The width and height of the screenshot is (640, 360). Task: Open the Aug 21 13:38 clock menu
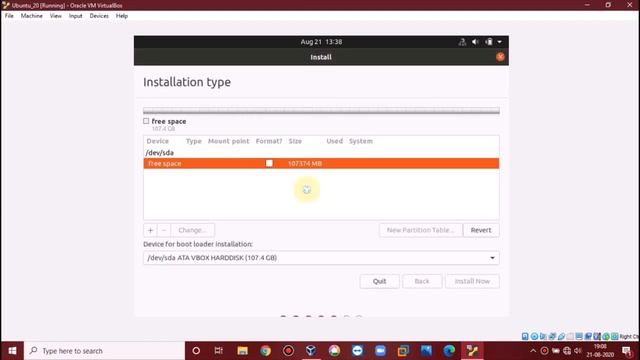pos(321,42)
